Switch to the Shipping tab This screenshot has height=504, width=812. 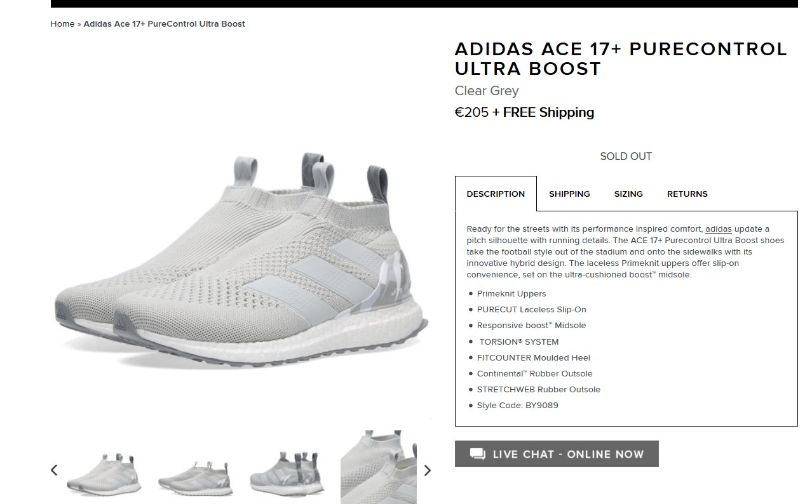(x=569, y=194)
